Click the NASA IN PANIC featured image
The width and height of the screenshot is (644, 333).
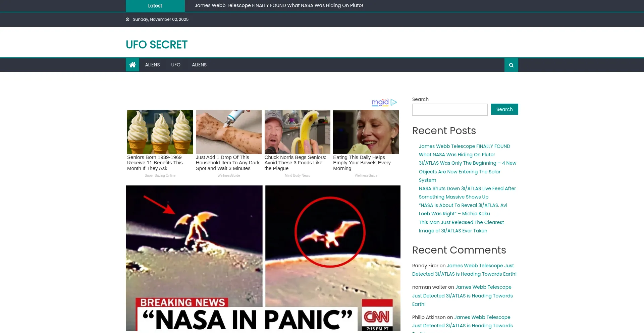click(263, 258)
